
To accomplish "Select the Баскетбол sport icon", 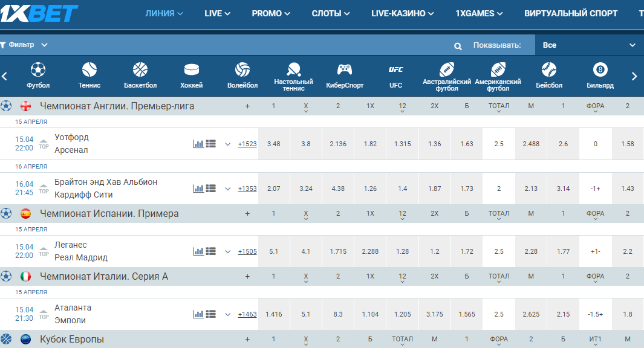I will (x=140, y=69).
